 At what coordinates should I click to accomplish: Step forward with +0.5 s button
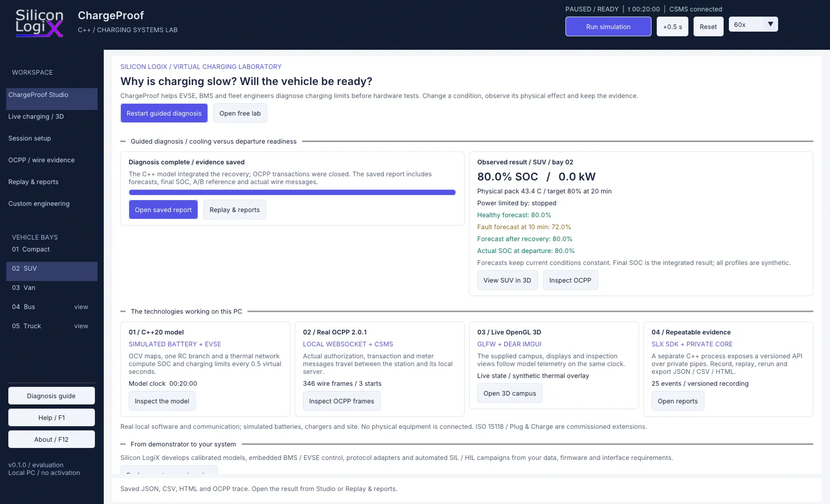pyautogui.click(x=672, y=26)
